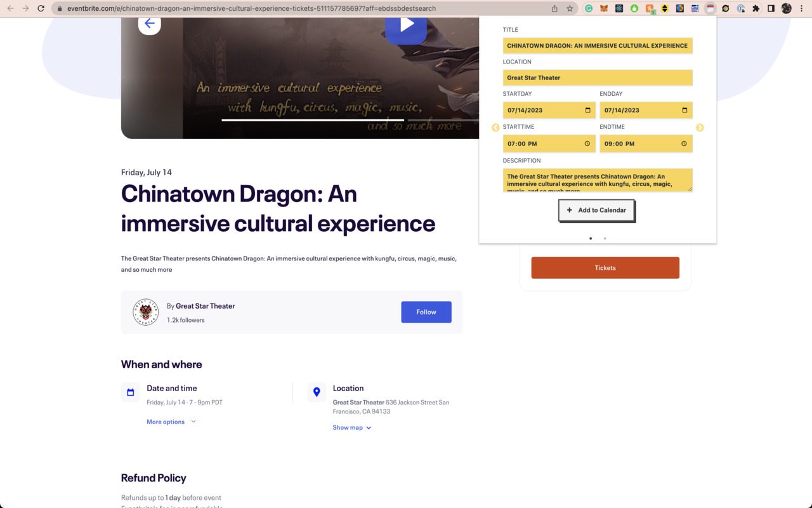Screen dimensions: 812x508
Task: Edit the Description text area
Action: (x=598, y=180)
